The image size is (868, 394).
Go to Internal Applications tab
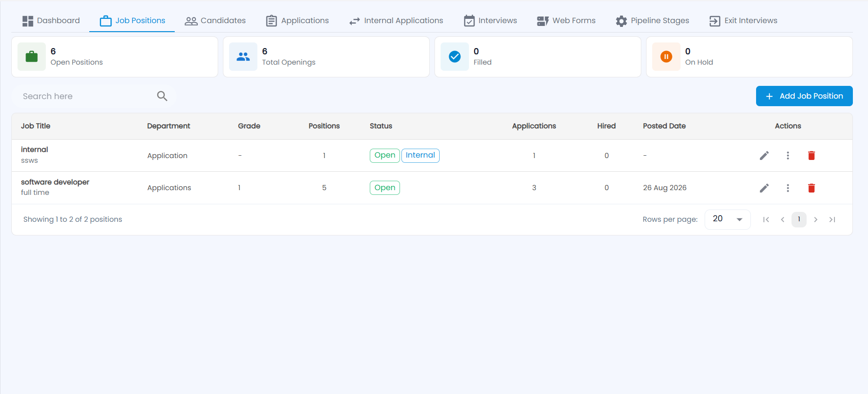click(396, 21)
